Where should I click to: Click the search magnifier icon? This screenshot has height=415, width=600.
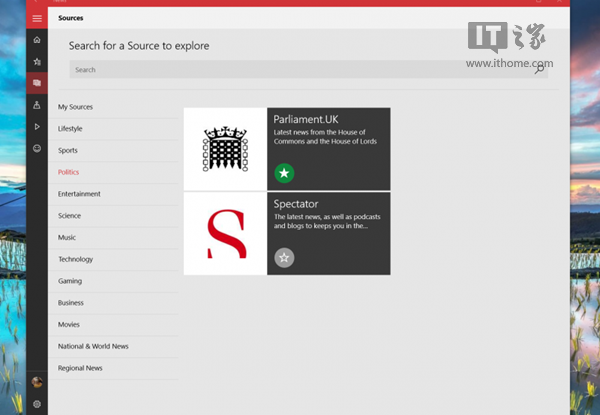tap(540, 70)
